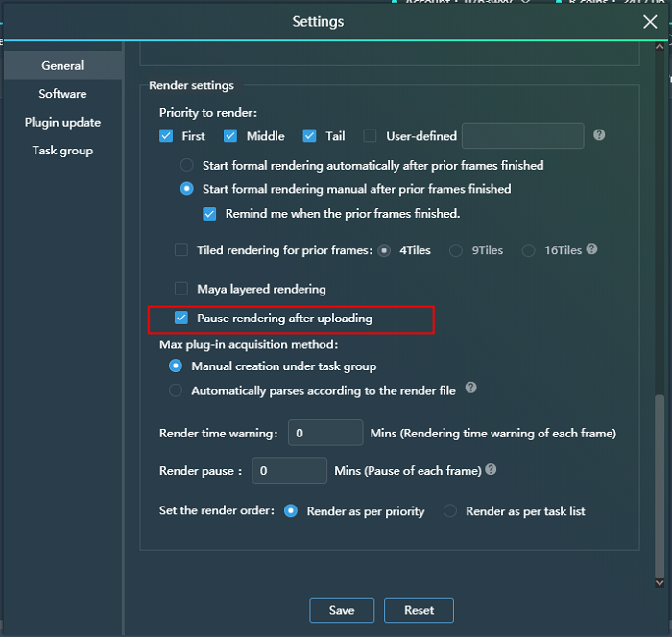Enable Maya layered rendering

(181, 289)
